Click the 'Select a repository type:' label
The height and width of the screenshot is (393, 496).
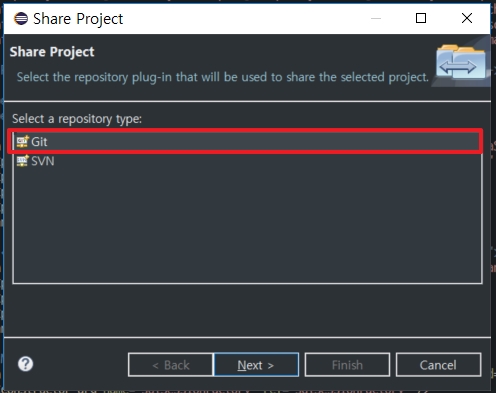click(x=77, y=119)
